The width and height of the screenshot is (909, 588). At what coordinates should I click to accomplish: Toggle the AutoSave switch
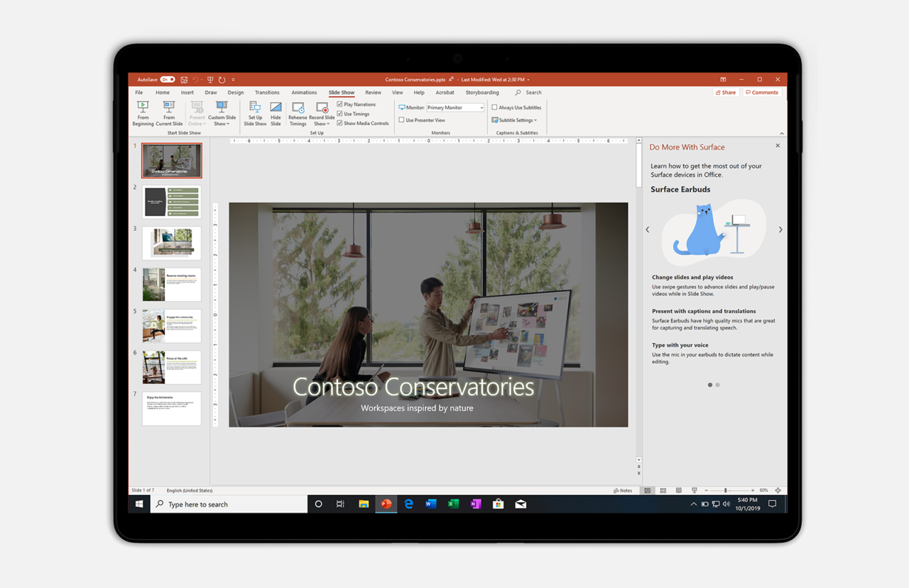pyautogui.click(x=167, y=80)
